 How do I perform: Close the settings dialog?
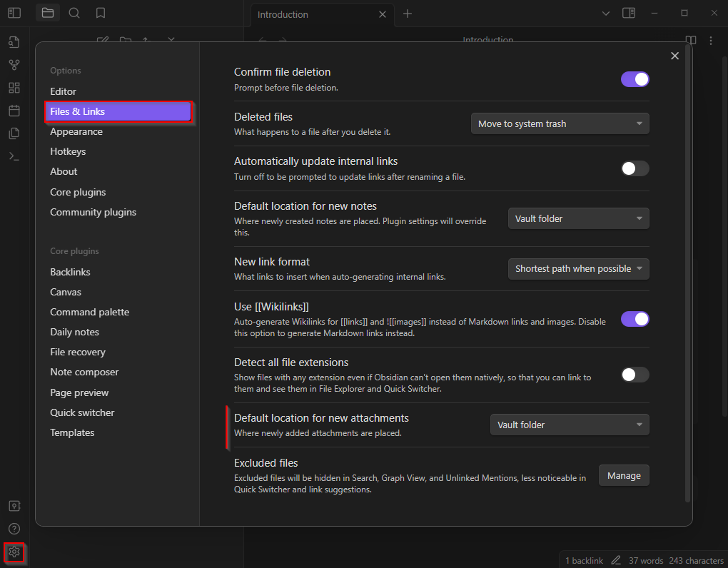[674, 56]
